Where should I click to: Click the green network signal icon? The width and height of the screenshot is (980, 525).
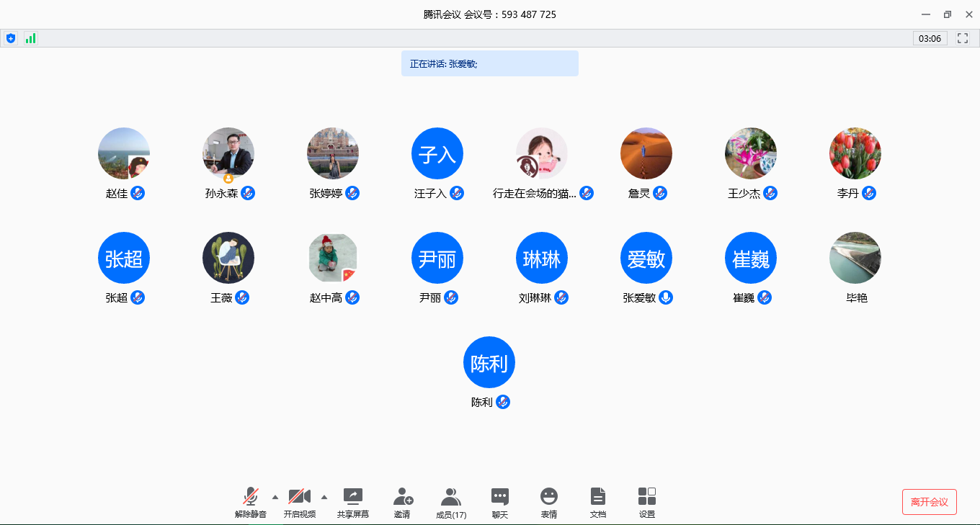tap(30, 38)
